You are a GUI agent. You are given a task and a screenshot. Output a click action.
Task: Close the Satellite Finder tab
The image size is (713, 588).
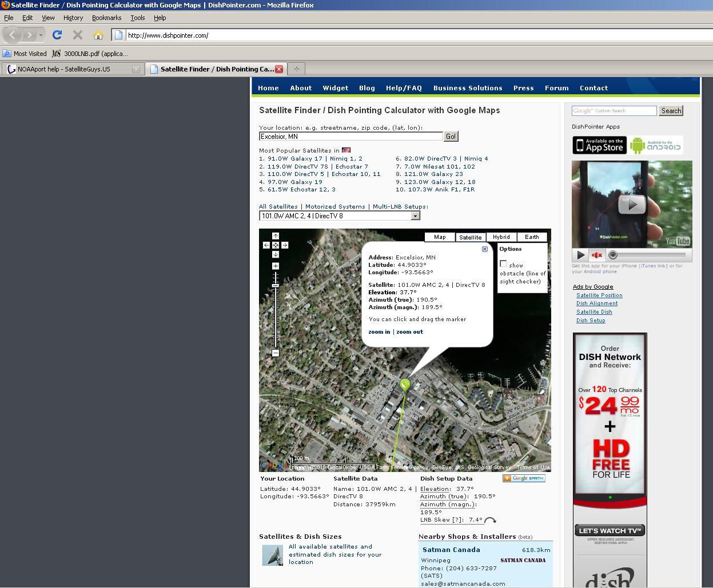pos(279,69)
